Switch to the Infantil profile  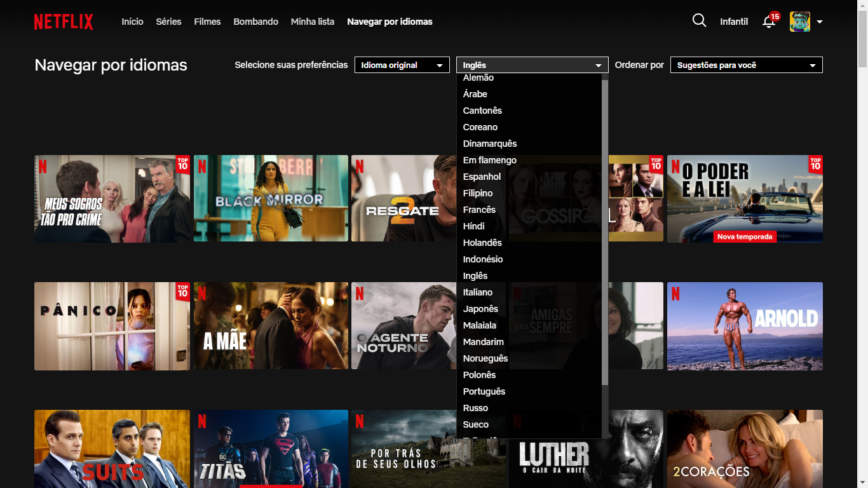point(734,22)
